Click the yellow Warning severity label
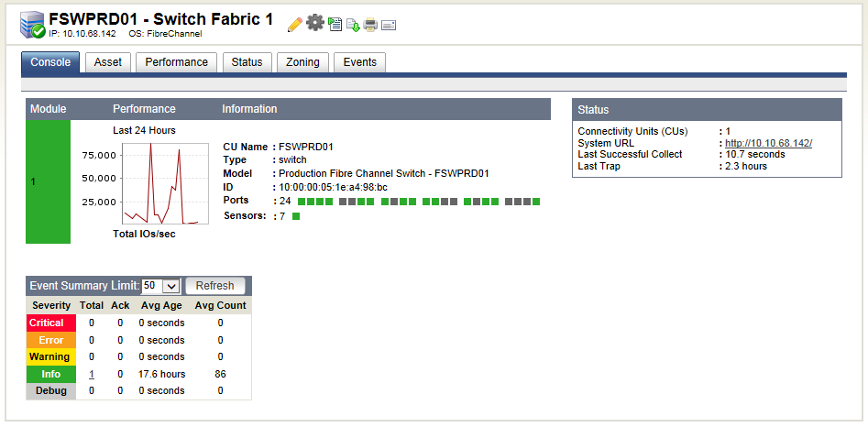 pos(51,357)
